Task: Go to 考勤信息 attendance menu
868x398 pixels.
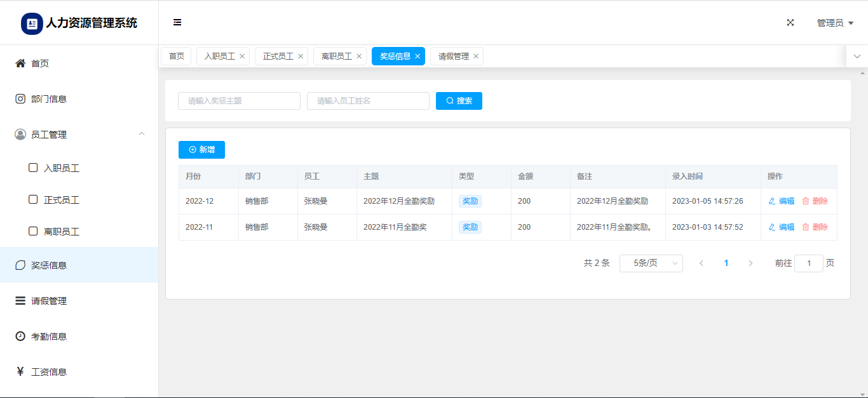Action: tap(49, 336)
